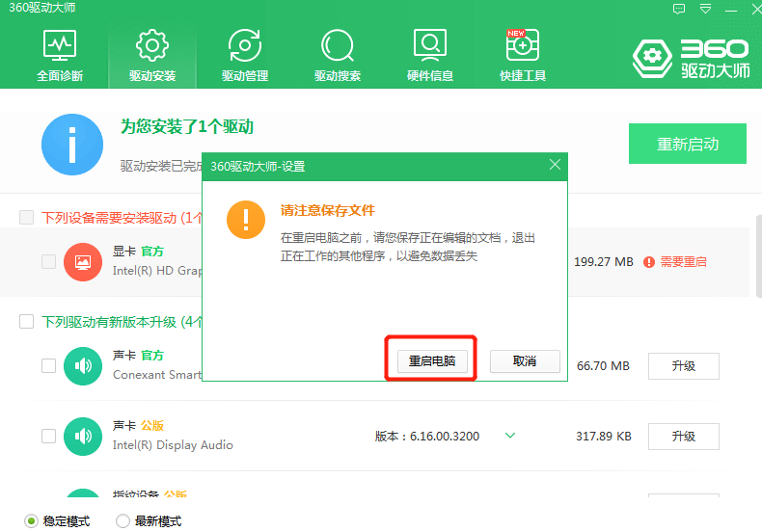The width and height of the screenshot is (762, 532).
Task: Tick the 下列驱动有新版本升级 group checkbox
Action: [x=26, y=321]
